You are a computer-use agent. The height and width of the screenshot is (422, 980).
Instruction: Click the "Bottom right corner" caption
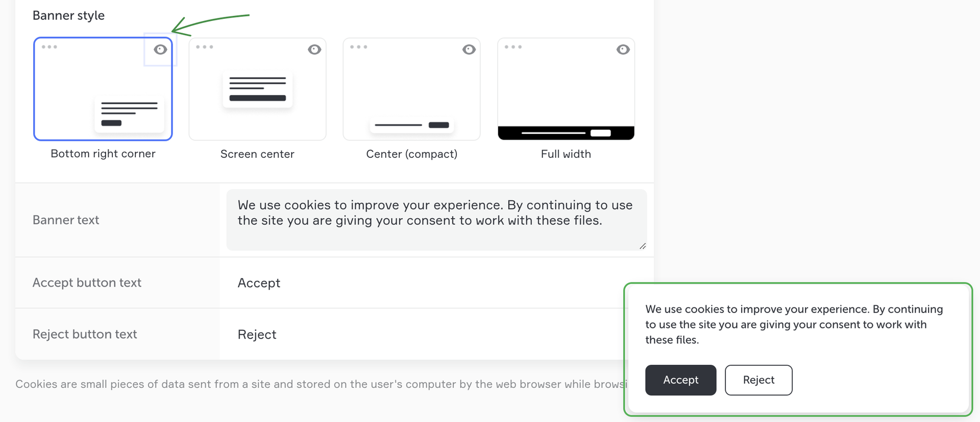(103, 154)
